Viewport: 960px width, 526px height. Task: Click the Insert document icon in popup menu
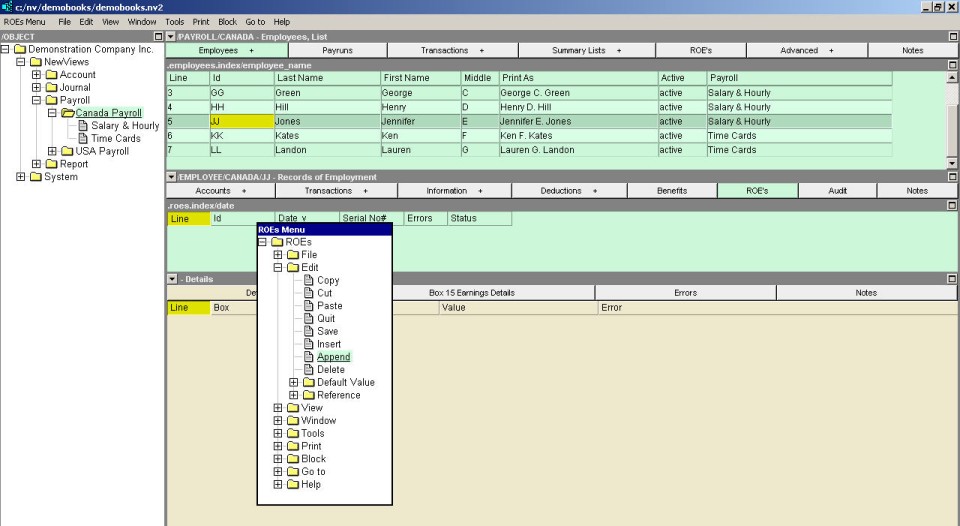pos(309,345)
